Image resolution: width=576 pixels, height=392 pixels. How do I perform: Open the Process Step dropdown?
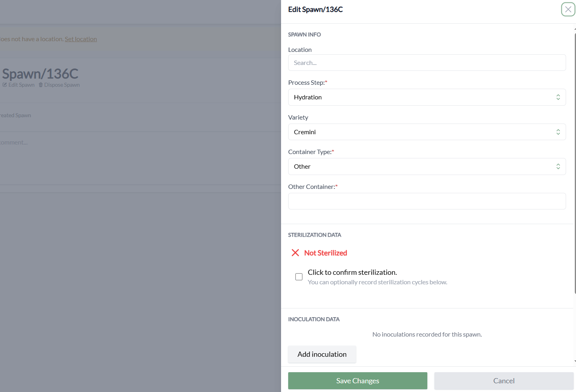(x=427, y=97)
